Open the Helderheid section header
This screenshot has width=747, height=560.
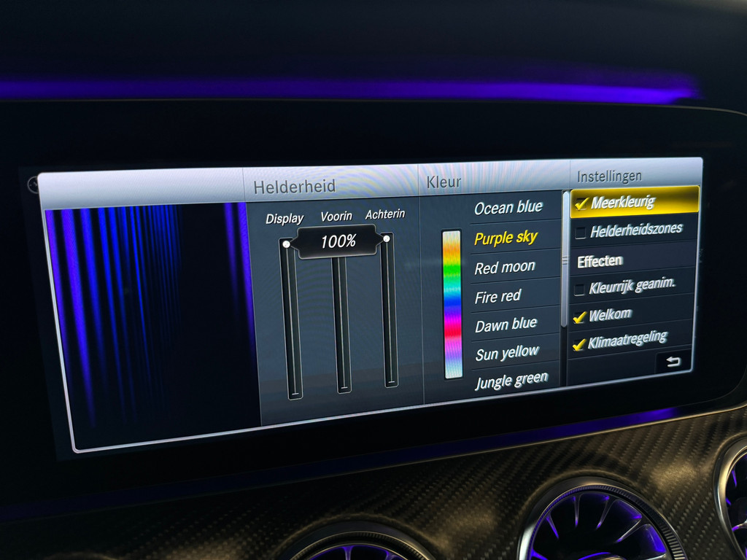(x=295, y=187)
